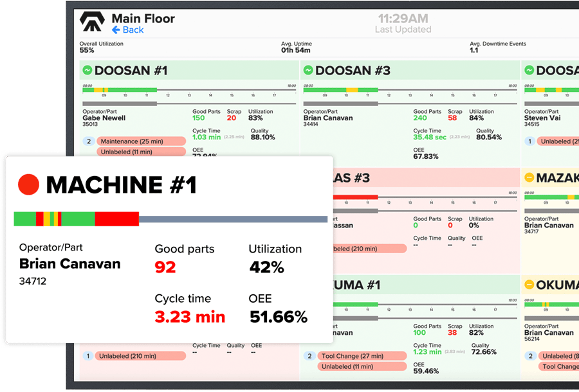Click the downtime count badge 1 beside Unlabeled (210 min)
This screenshot has width=579, height=392.
pyautogui.click(x=87, y=356)
